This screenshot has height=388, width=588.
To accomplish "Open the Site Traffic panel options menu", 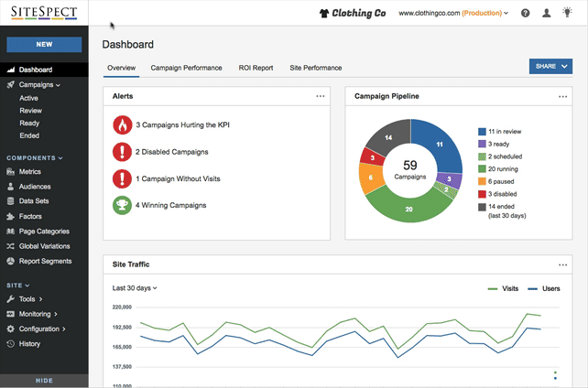I will (562, 264).
